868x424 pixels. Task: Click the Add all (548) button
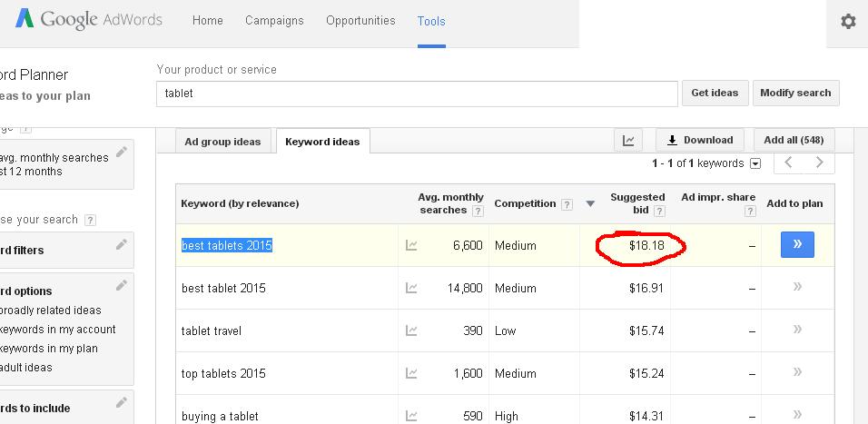[x=794, y=140]
